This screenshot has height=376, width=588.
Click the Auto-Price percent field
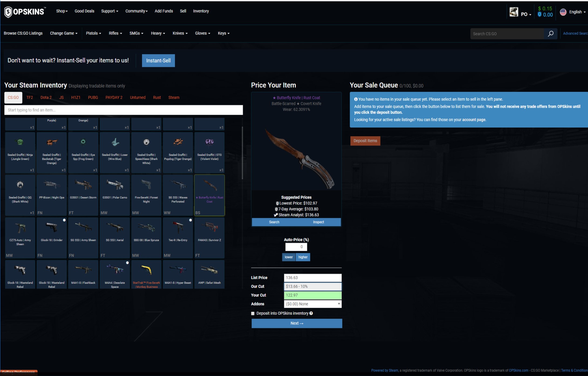(296, 247)
